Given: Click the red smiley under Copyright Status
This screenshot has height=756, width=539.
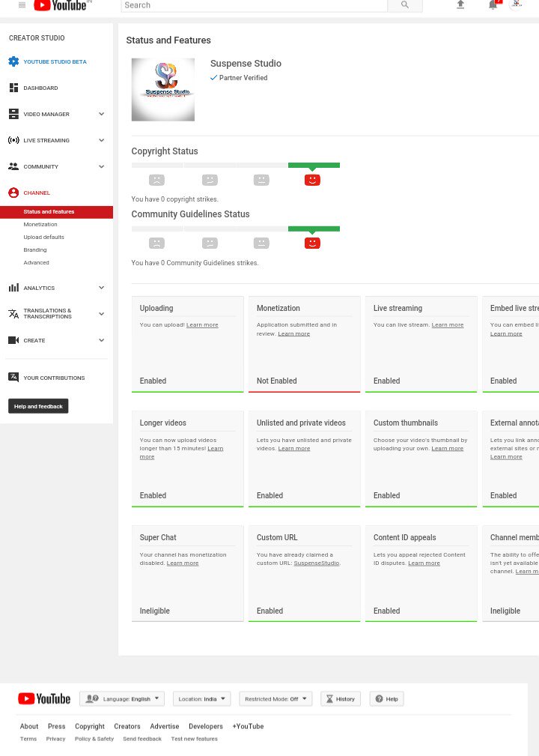Looking at the screenshot, I should coord(312,180).
